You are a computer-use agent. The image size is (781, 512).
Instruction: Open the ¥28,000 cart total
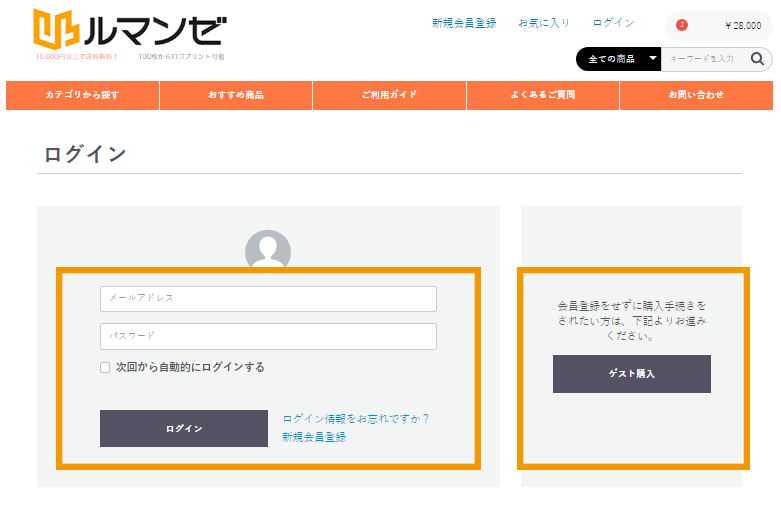click(x=743, y=25)
